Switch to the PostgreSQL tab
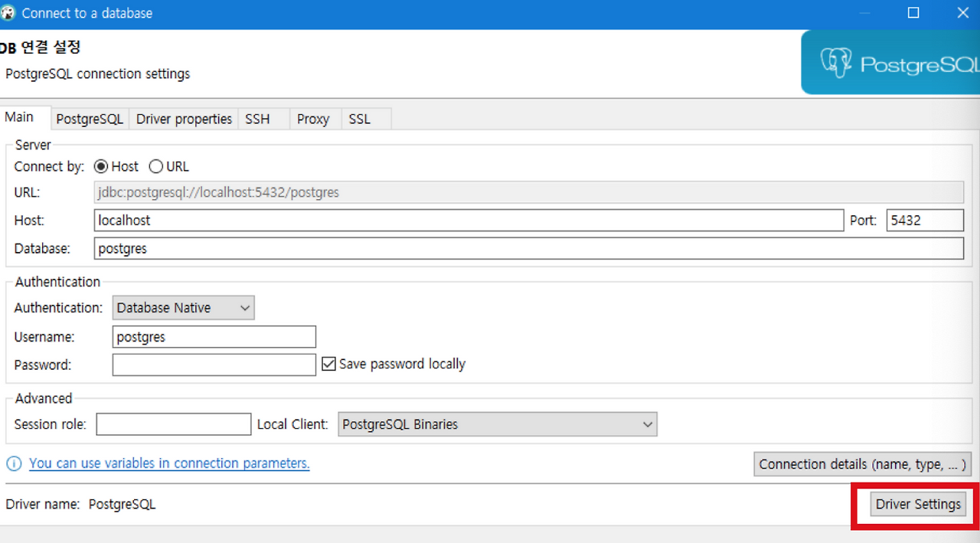Screen dimensions: 980x543 [89, 119]
